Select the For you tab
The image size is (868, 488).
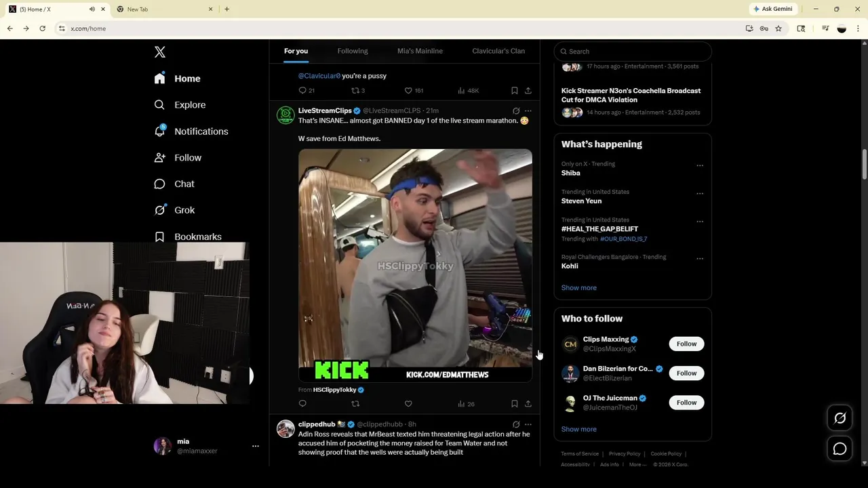[296, 51]
